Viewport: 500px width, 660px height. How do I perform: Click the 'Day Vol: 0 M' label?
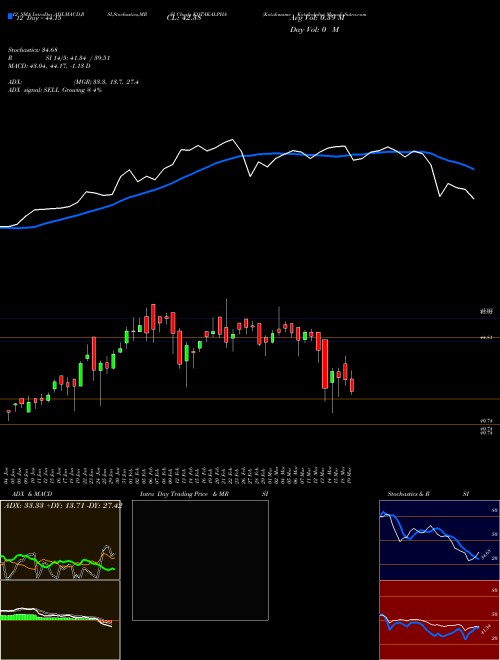(314, 30)
